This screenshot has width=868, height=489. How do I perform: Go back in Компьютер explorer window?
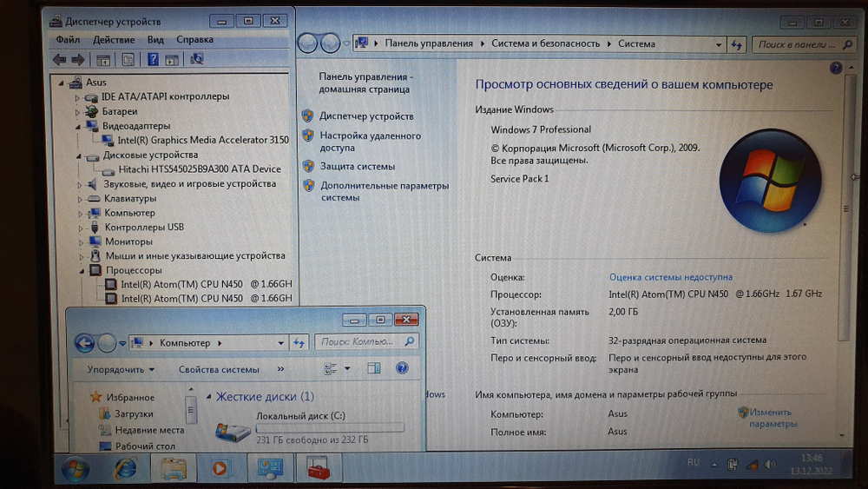click(85, 343)
